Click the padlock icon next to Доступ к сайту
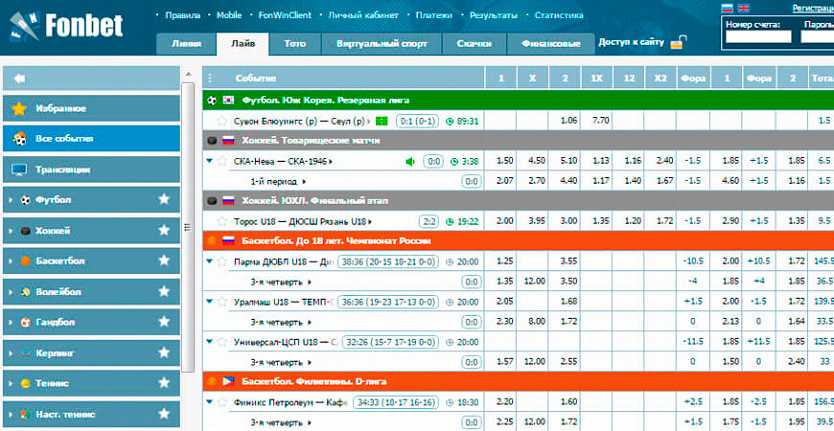 (678, 43)
